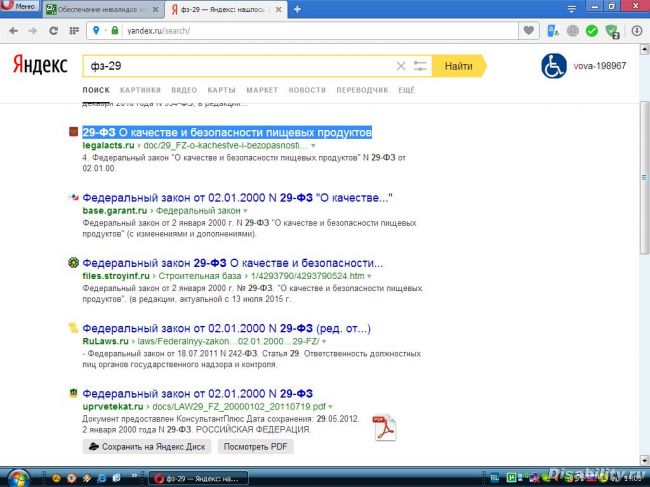The width and height of the screenshot is (650, 487).
Task: Go to Яндекс home via logo
Action: coord(40,65)
